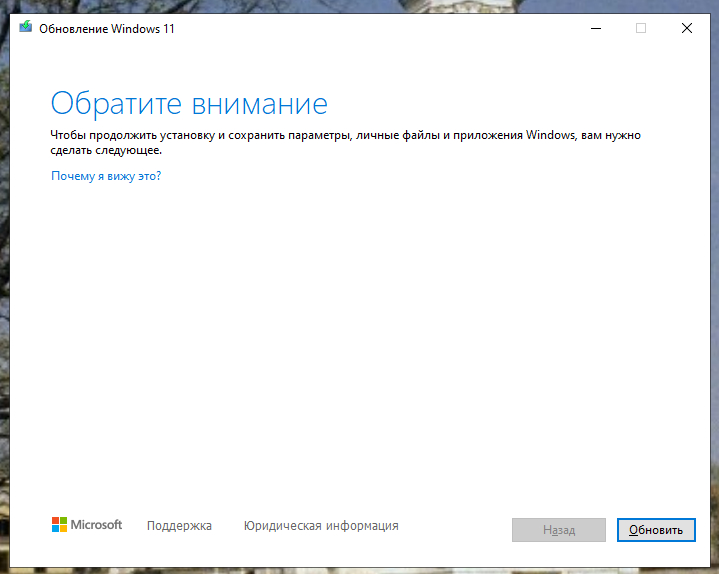Click the "Обратите внимание" heading
This screenshot has height=574, width=719.
189,104
